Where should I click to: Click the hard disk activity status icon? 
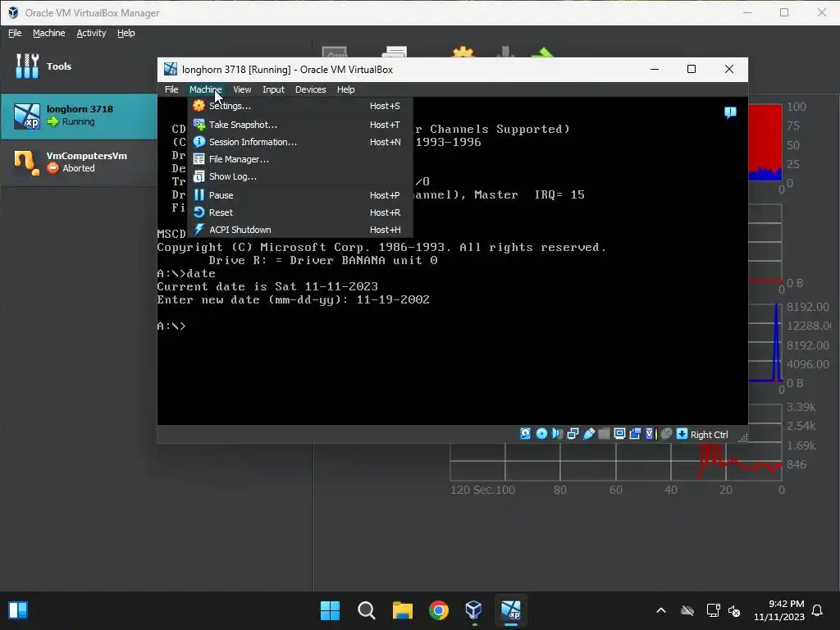pyautogui.click(x=526, y=434)
